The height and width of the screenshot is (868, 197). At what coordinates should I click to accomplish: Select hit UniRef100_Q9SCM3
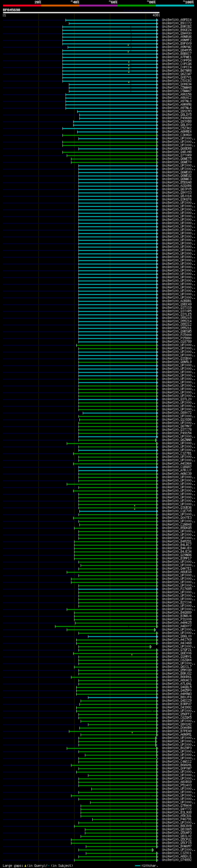(x=176, y=111)
